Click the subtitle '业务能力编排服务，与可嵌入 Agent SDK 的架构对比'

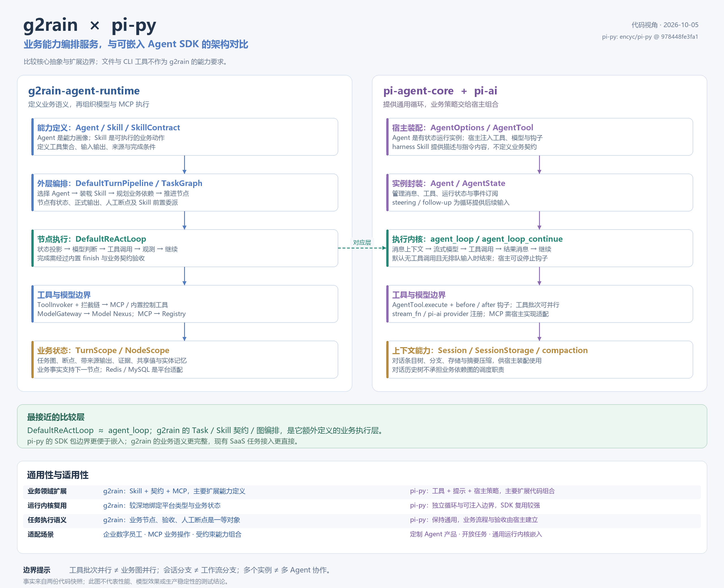pos(136,44)
